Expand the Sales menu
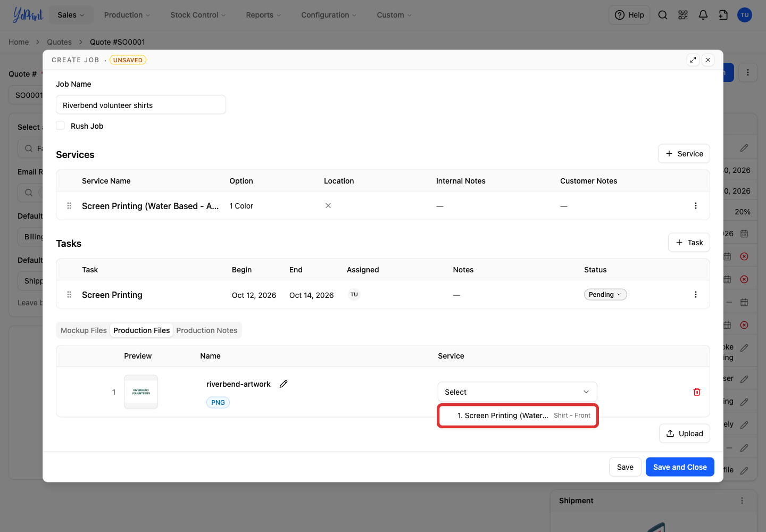 71,15
